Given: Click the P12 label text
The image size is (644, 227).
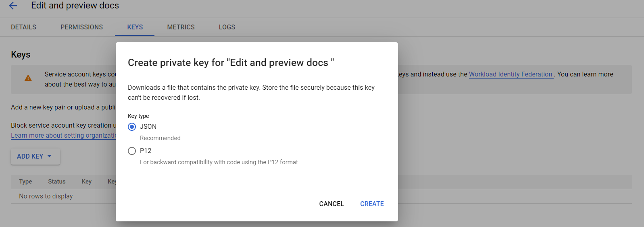Looking at the screenshot, I should pyautogui.click(x=146, y=151).
